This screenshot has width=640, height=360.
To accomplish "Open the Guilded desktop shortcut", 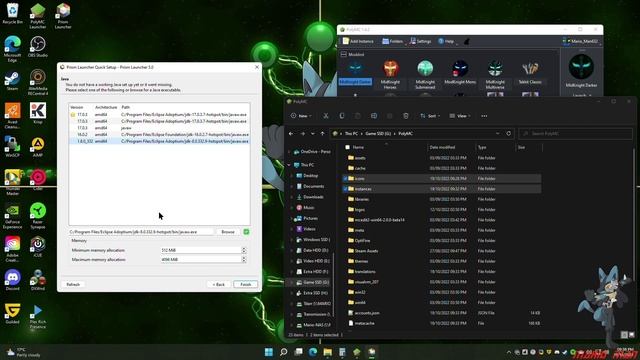I will pyautogui.click(x=12, y=313).
